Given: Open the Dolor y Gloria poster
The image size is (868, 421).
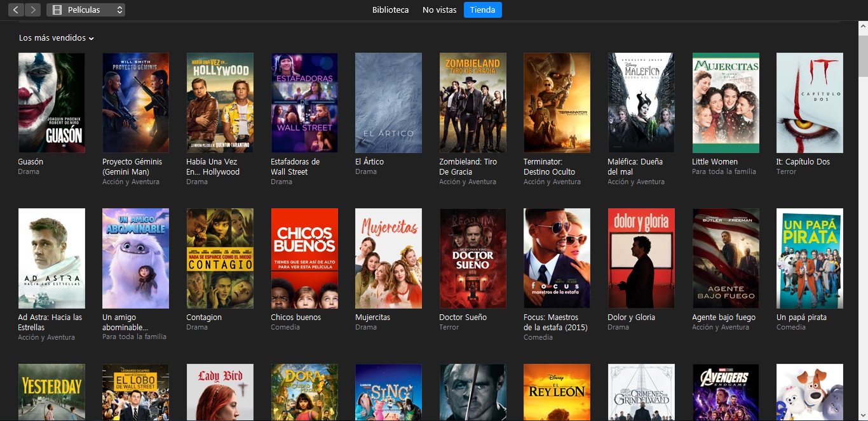Looking at the screenshot, I should pyautogui.click(x=641, y=258).
